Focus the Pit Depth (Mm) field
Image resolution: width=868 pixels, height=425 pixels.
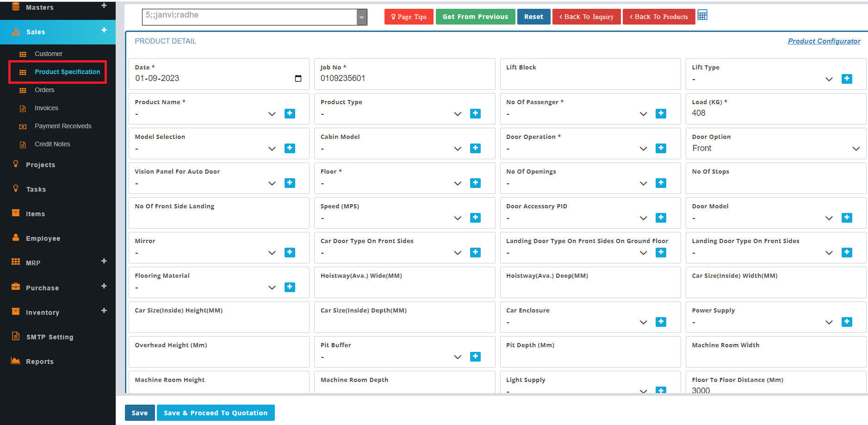tap(590, 356)
